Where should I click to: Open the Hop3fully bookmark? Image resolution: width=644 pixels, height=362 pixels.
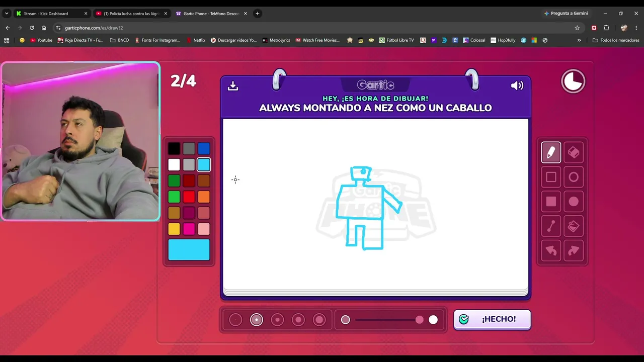point(503,40)
